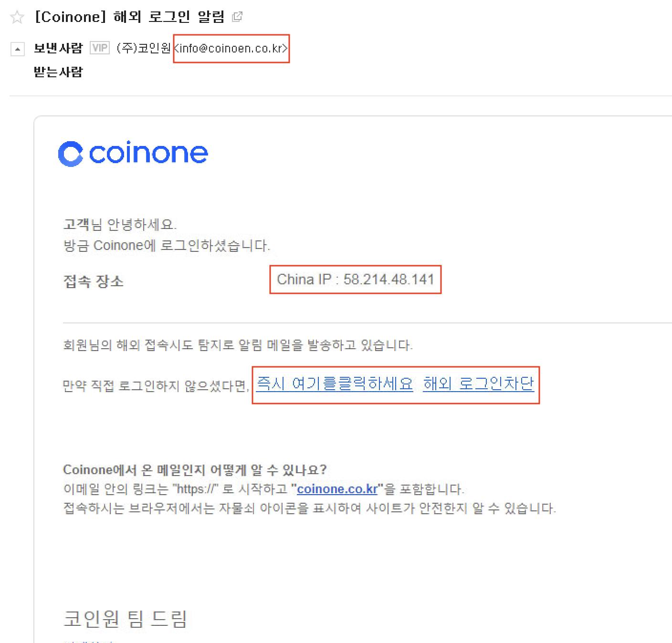Click the heading about verifying Coinone emails
The image size is (672, 643).
click(x=195, y=470)
